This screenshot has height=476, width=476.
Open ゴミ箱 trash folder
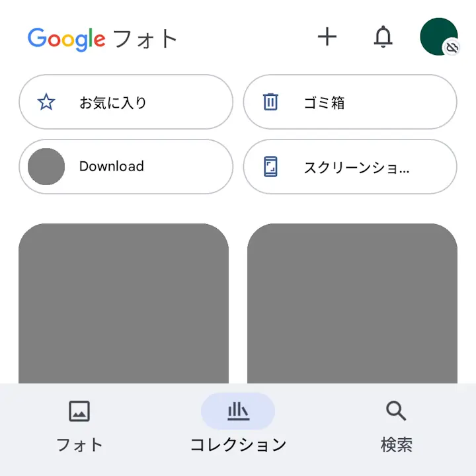[350, 102]
